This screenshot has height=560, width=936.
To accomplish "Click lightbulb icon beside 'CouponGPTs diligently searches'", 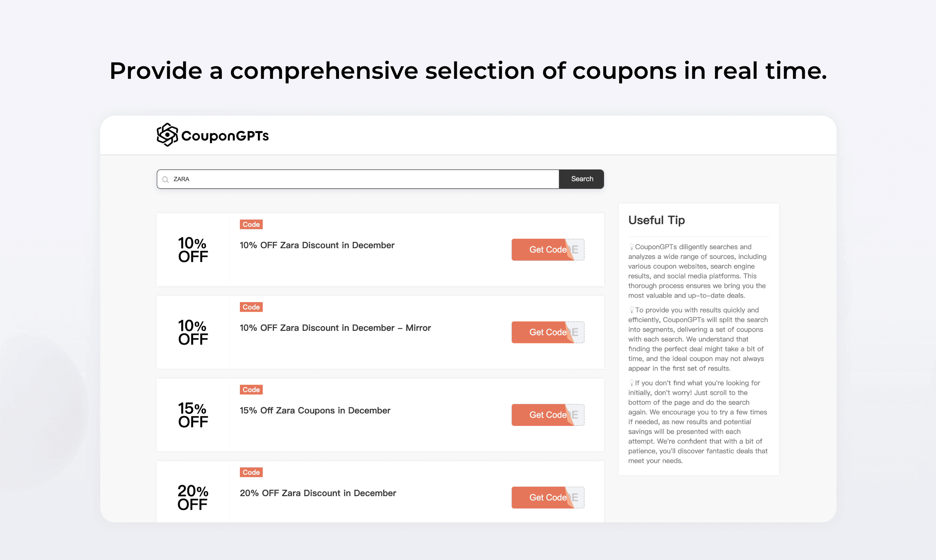I will pyautogui.click(x=631, y=247).
